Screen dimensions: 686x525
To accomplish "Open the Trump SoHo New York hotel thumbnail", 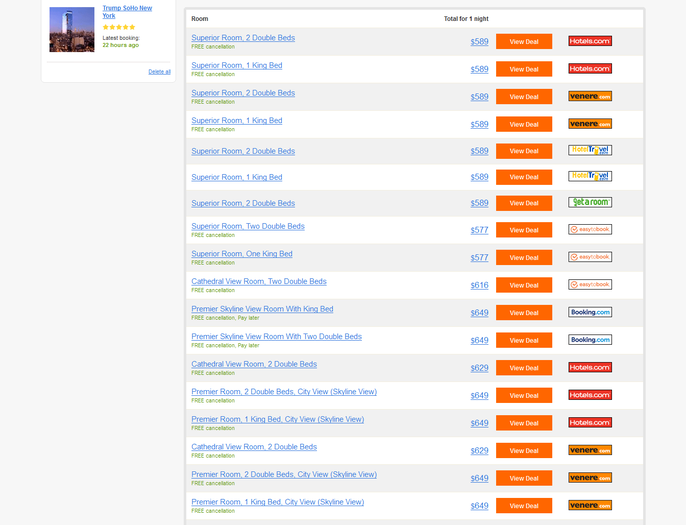I will (72, 29).
